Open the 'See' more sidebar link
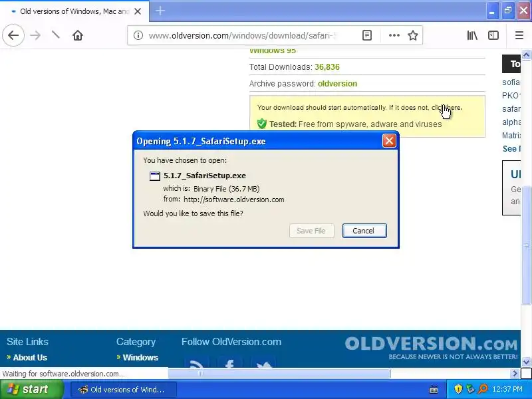532x399 pixels. pyautogui.click(x=511, y=148)
